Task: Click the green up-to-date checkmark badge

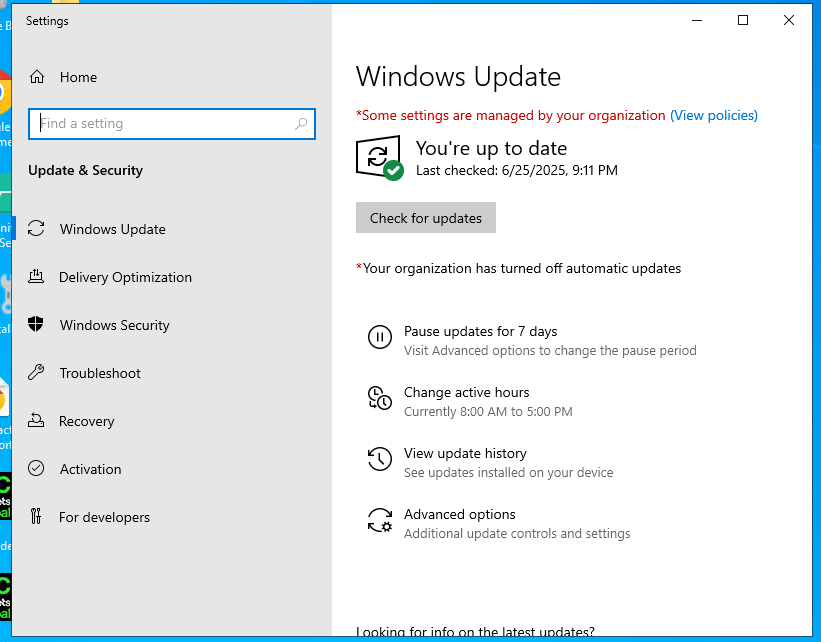Action: coord(394,168)
